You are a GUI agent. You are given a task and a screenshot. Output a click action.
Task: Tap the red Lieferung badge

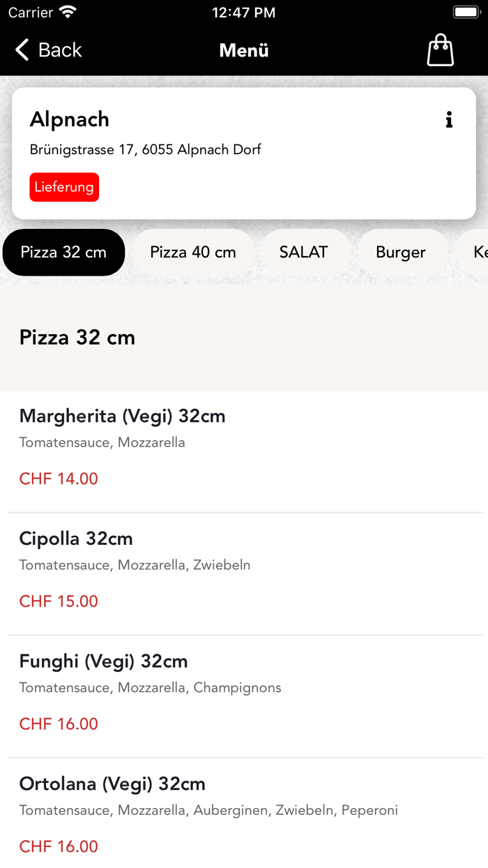point(64,187)
